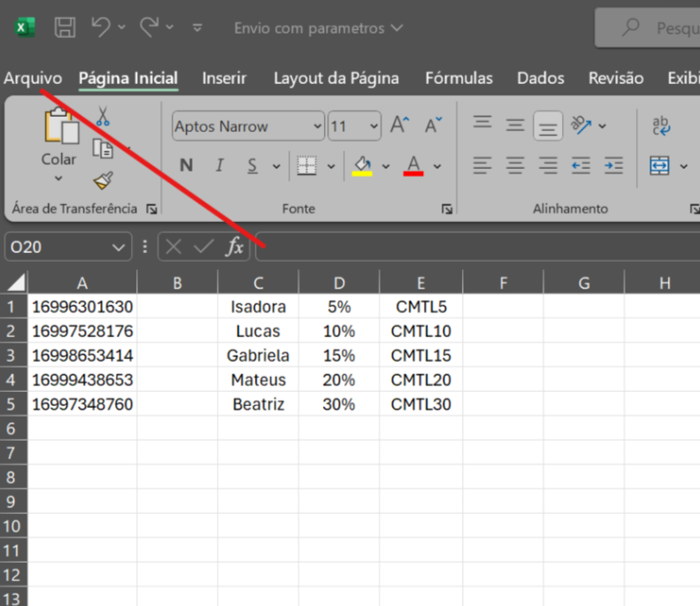
Task: Open font color palette arrow
Action: click(437, 166)
